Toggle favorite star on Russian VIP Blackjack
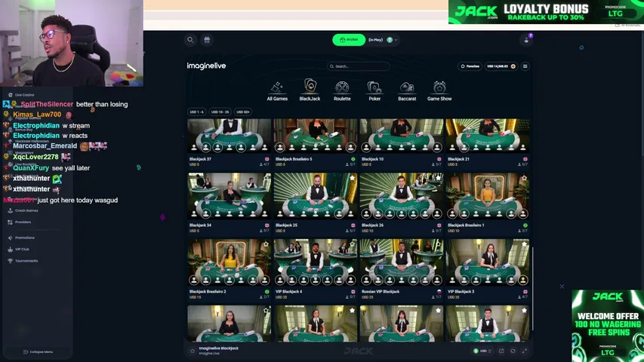The height and width of the screenshot is (362, 644). point(438,244)
